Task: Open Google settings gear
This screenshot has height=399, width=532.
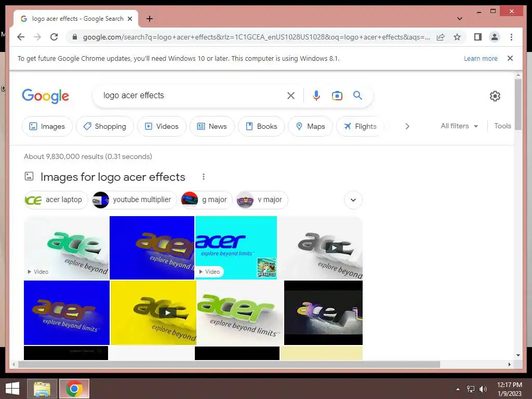Action: tap(495, 96)
